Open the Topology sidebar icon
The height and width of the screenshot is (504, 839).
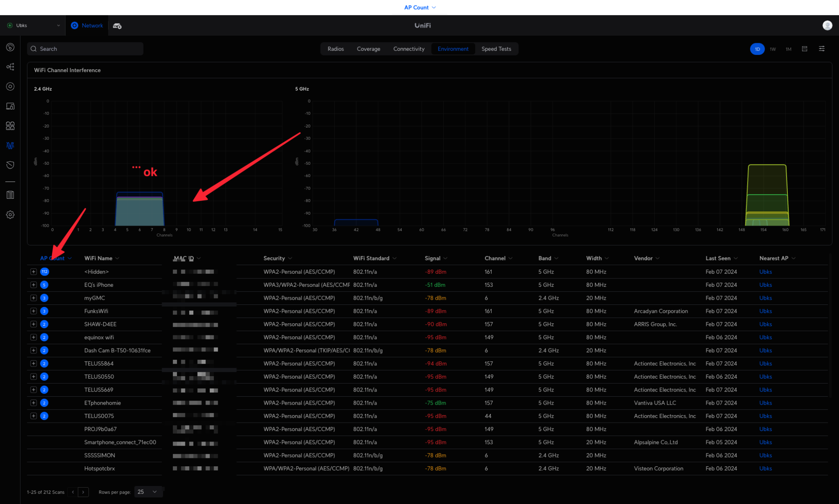(10, 67)
